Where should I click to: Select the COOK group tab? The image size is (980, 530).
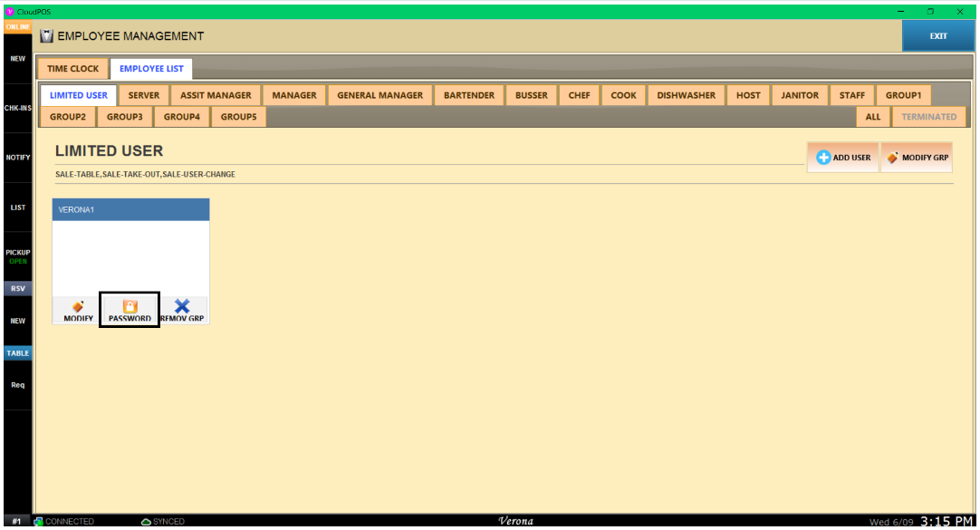pos(623,95)
